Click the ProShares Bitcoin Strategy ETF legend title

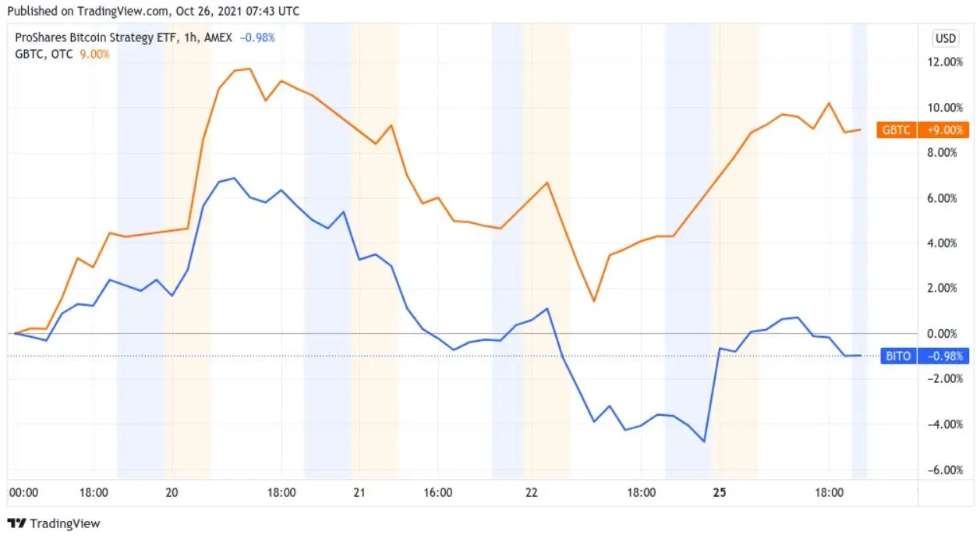(x=93, y=37)
